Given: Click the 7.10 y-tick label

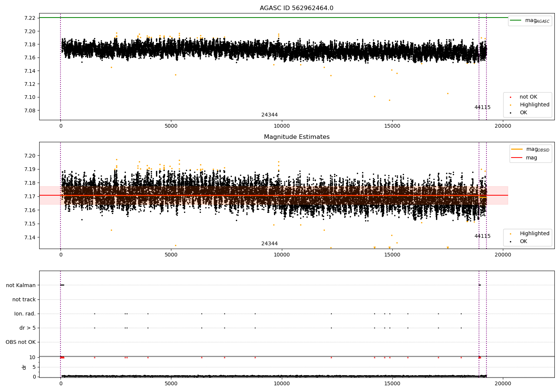Looking at the screenshot, I should click(29, 97).
